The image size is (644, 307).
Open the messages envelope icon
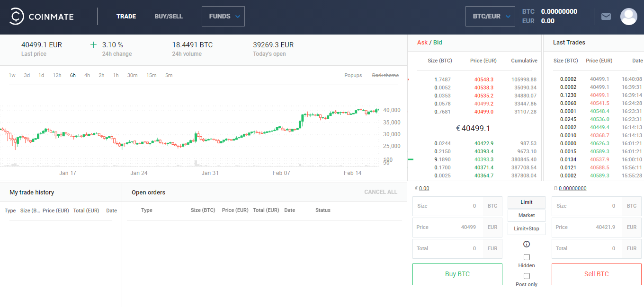click(x=606, y=17)
